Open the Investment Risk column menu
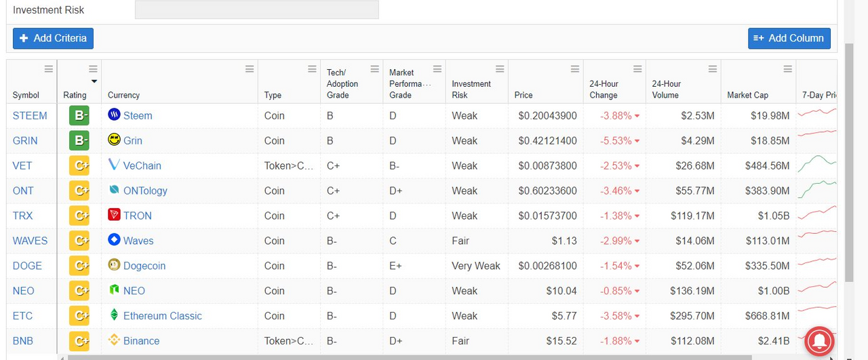This screenshot has height=360, width=868. point(500,69)
